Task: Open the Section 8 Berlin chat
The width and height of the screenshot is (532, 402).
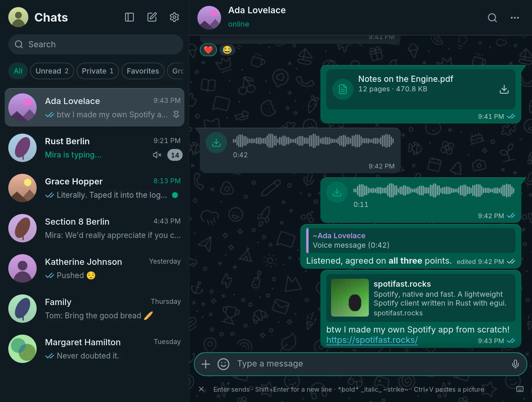Action: pos(95,228)
